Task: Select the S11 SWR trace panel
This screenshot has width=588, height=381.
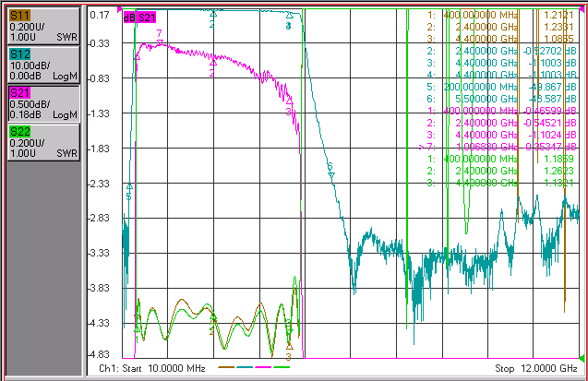Action: (x=43, y=26)
